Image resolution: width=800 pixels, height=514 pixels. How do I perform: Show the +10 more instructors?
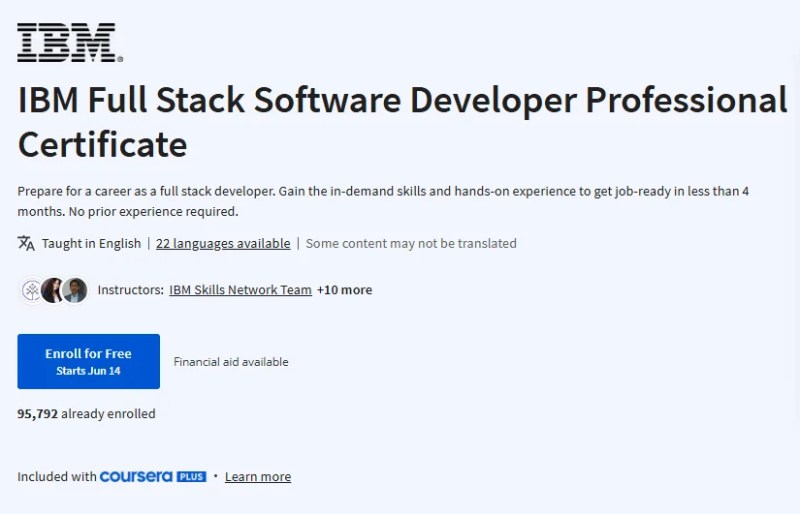click(344, 290)
